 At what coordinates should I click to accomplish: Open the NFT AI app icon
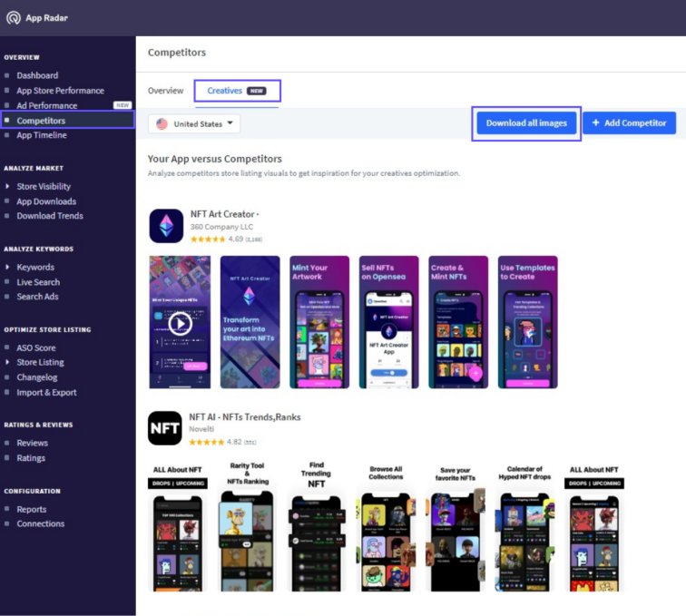(x=165, y=428)
